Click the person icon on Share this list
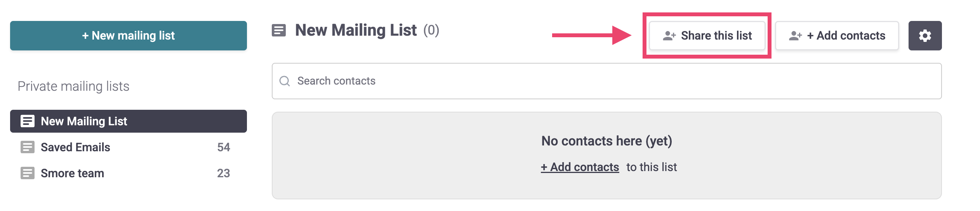The width and height of the screenshot is (980, 211). [x=669, y=36]
